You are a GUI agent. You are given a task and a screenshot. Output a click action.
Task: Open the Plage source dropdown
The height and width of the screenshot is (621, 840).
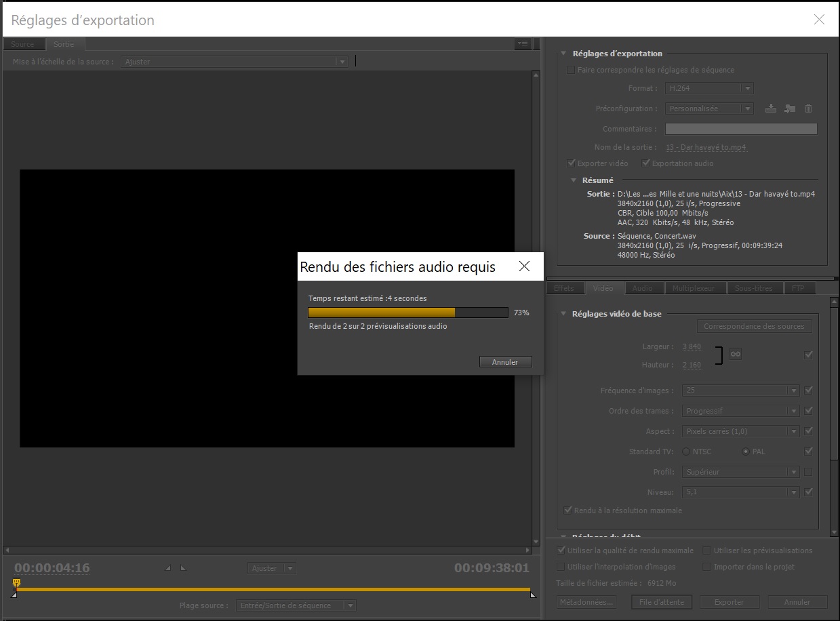(296, 605)
